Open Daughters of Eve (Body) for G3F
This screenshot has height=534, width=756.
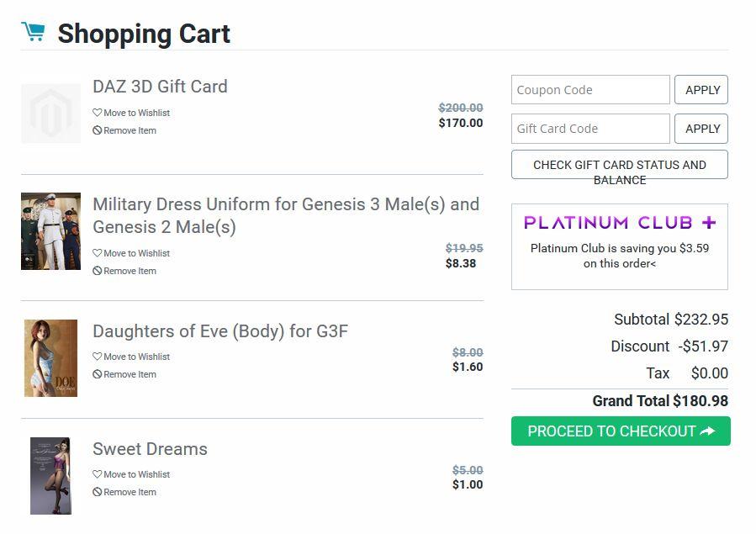click(220, 331)
